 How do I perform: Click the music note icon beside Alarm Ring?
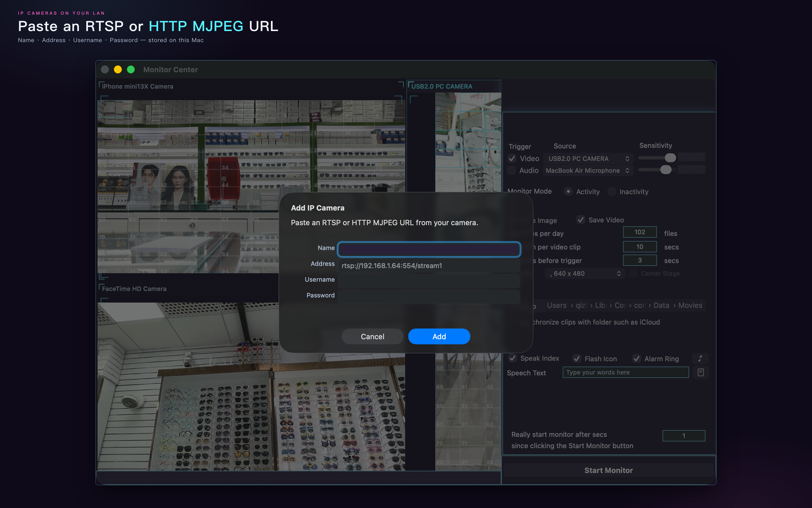[x=700, y=358]
